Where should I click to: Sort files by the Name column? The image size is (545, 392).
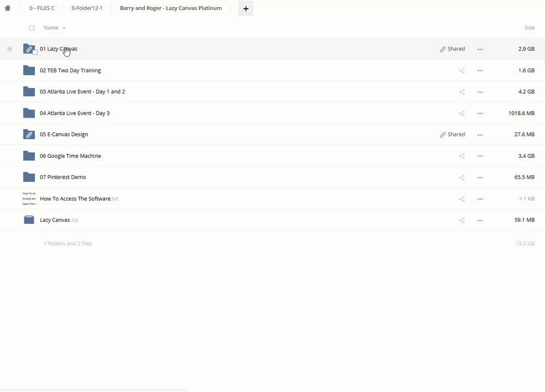point(51,28)
